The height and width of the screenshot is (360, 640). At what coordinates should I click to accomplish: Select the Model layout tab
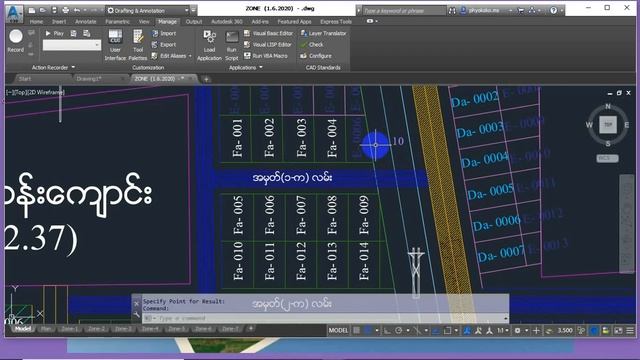tap(23, 329)
